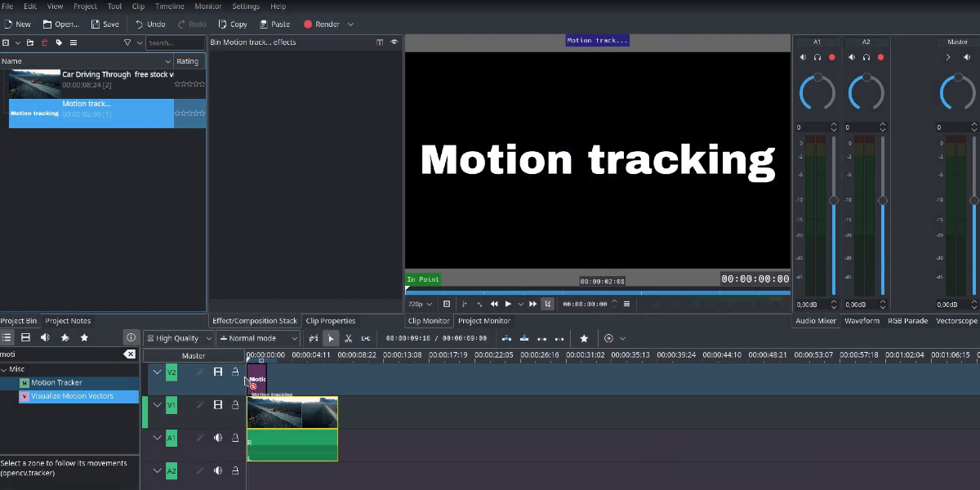Open the High Quality preview dropdown
This screenshot has width=980, height=490.
pyautogui.click(x=179, y=338)
